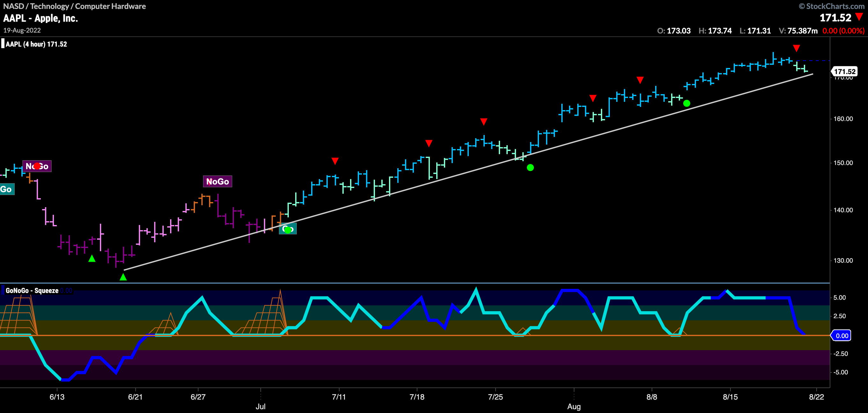Click the red down arrow beside price 171.52
Screen dimensions: 868x413
[x=859, y=17]
